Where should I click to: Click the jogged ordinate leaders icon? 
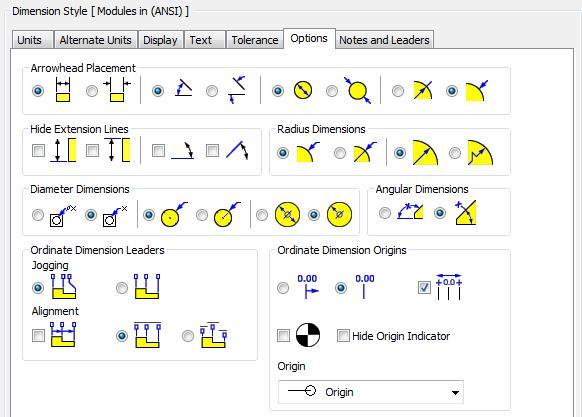pyautogui.click(x=63, y=287)
